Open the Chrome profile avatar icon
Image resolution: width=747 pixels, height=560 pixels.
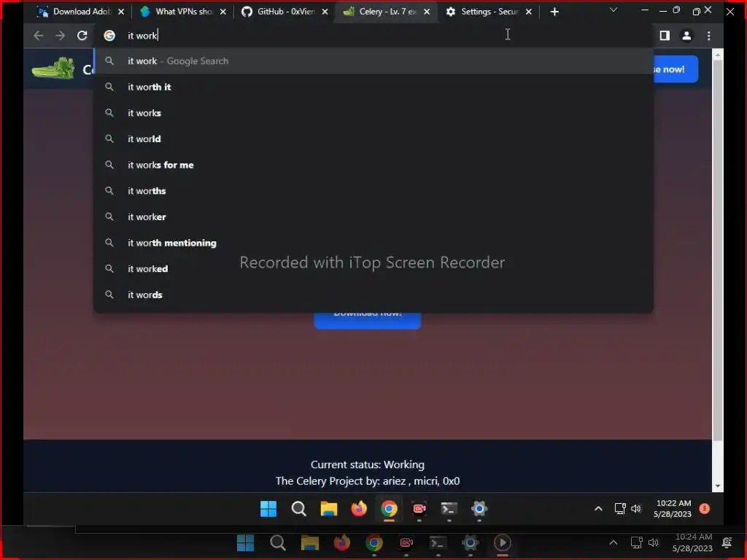point(686,36)
